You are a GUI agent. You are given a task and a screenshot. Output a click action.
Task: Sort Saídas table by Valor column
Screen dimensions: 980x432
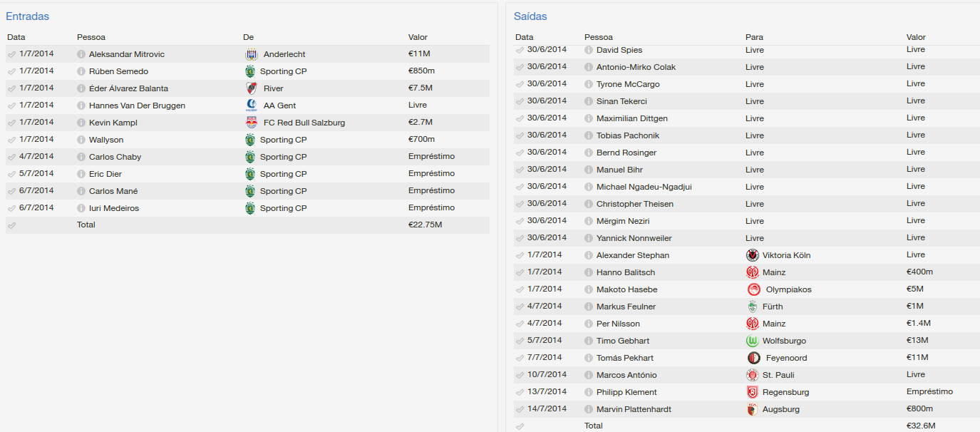pyautogui.click(x=916, y=37)
